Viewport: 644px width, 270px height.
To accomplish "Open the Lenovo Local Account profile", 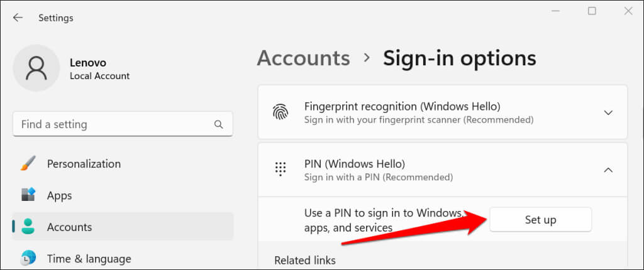I will point(99,69).
